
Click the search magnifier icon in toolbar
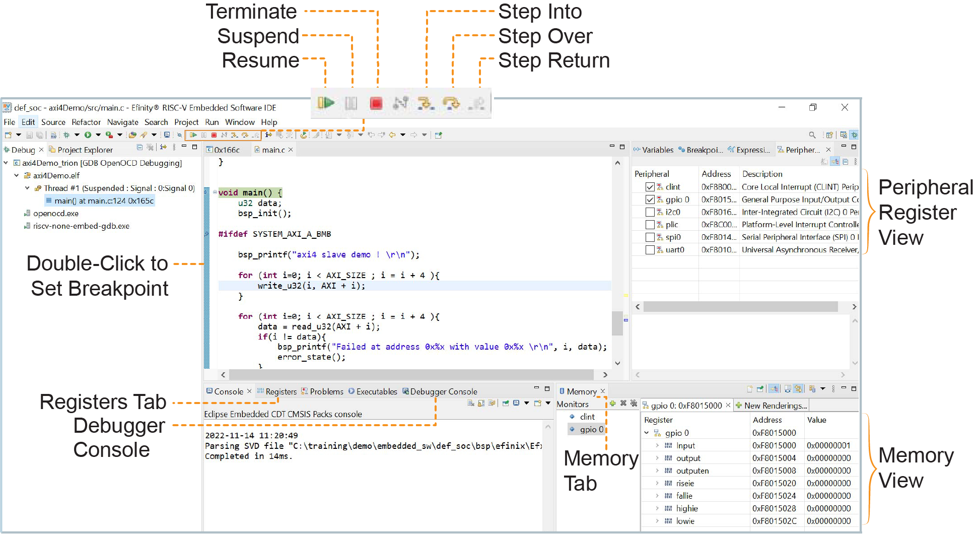coord(812,135)
